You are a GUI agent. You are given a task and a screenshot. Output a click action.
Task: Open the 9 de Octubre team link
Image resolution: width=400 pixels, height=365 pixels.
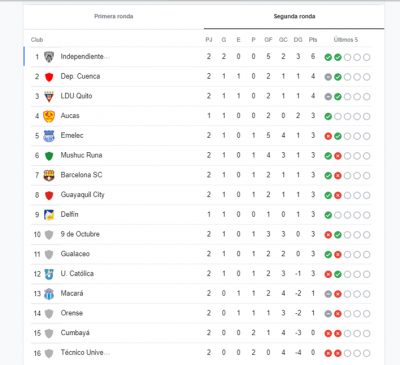(80, 234)
